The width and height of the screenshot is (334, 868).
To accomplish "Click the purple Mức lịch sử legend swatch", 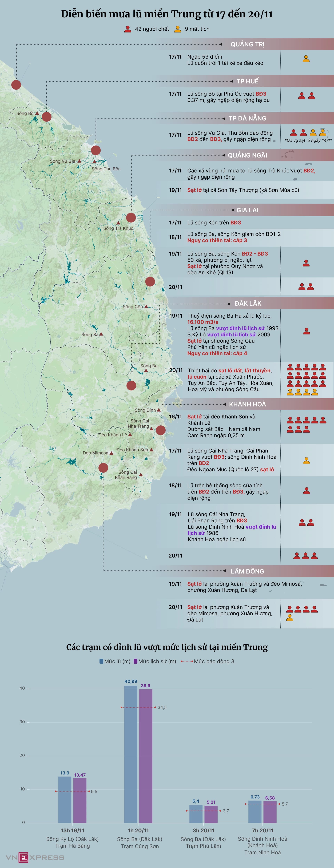I will tap(136, 661).
